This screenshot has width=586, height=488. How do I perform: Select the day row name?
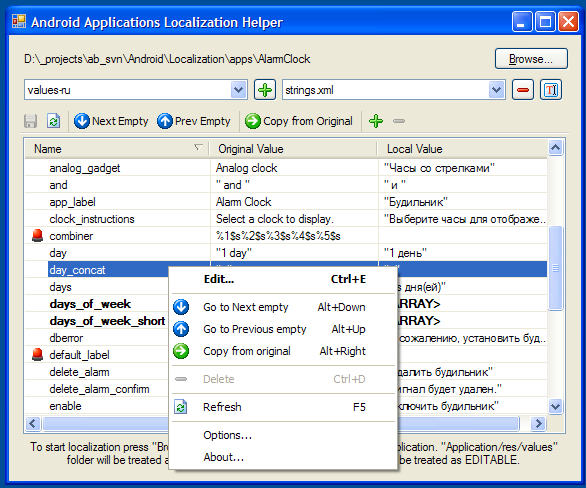point(58,253)
